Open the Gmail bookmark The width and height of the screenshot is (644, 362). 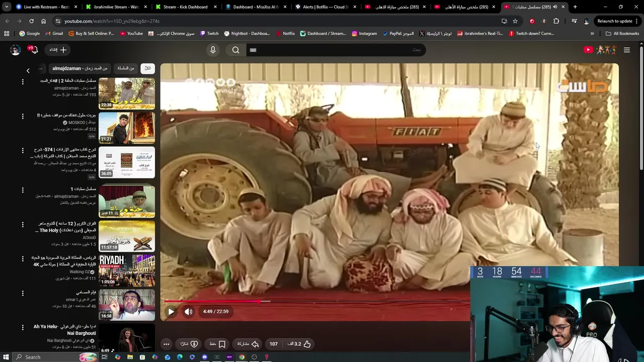pos(54,34)
